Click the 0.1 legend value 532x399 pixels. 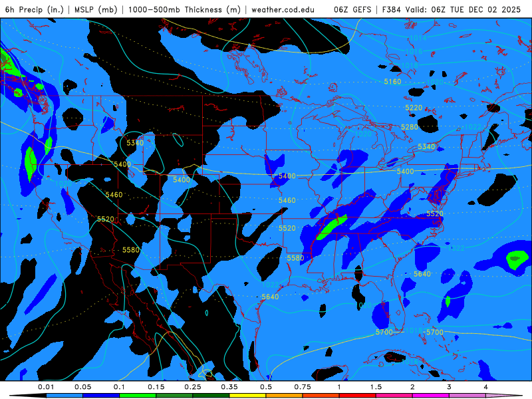(120, 387)
